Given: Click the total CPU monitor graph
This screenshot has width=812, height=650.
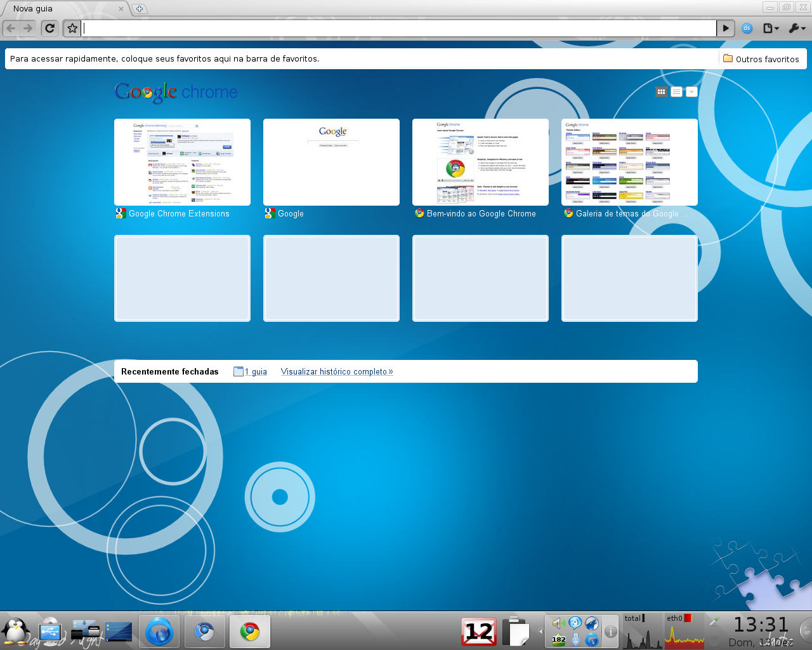Looking at the screenshot, I should (643, 632).
